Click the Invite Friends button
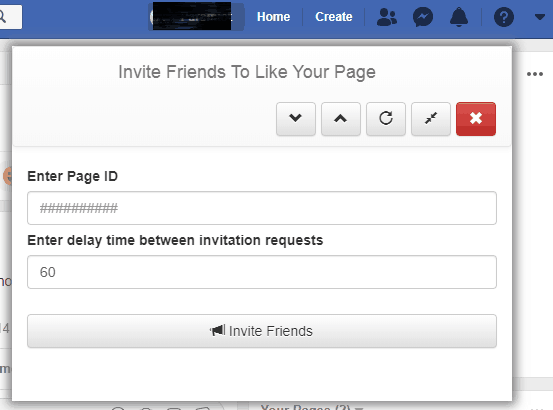 (262, 331)
